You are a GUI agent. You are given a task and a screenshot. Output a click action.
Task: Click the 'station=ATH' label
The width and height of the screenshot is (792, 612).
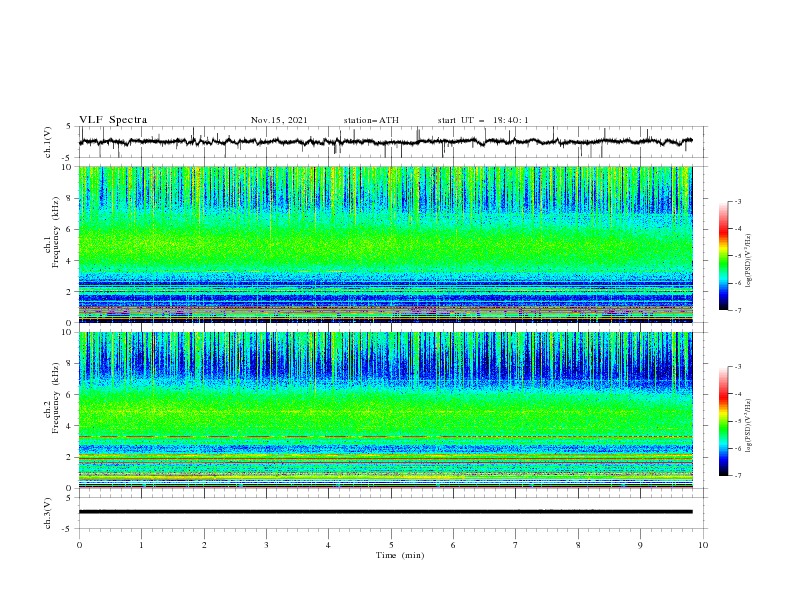(371, 120)
